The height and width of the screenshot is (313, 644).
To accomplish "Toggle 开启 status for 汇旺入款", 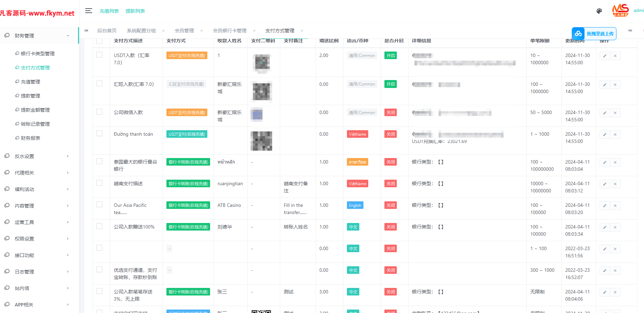I will [x=390, y=84].
